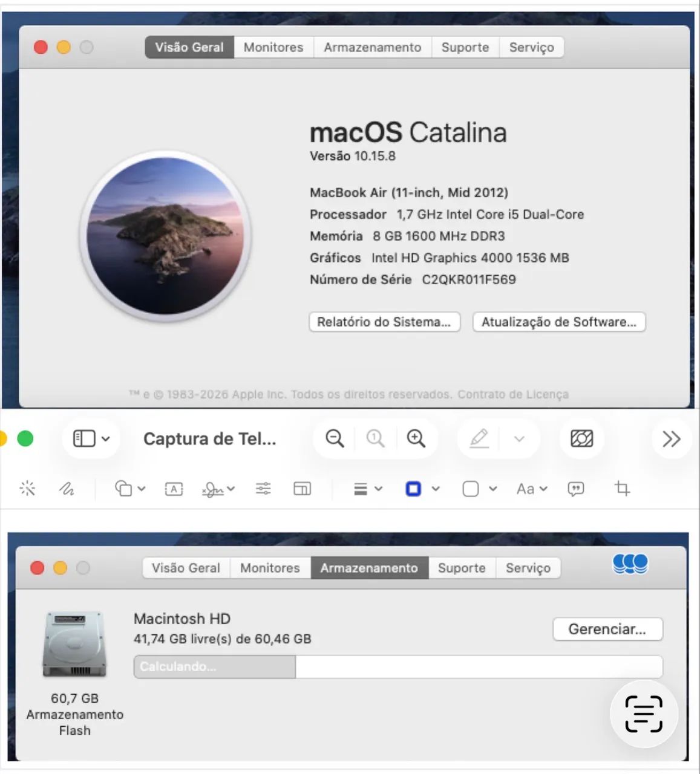This screenshot has width=700, height=774.
Task: Click the Versão 10.15.8 text
Action: coord(353,156)
